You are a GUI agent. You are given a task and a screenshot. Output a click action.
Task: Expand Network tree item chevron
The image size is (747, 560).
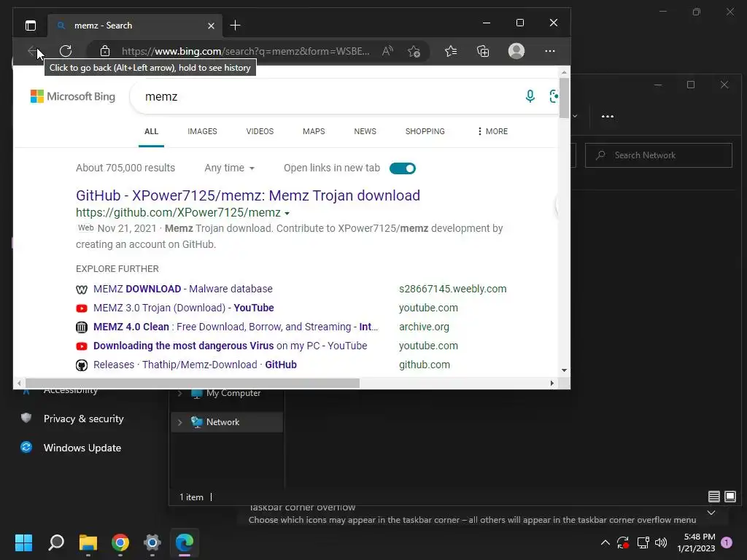[x=179, y=422]
